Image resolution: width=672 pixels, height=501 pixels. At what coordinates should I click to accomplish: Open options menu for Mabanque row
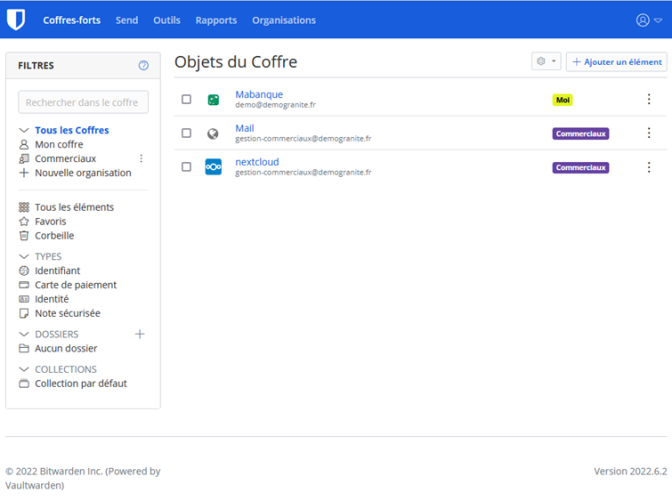(649, 99)
